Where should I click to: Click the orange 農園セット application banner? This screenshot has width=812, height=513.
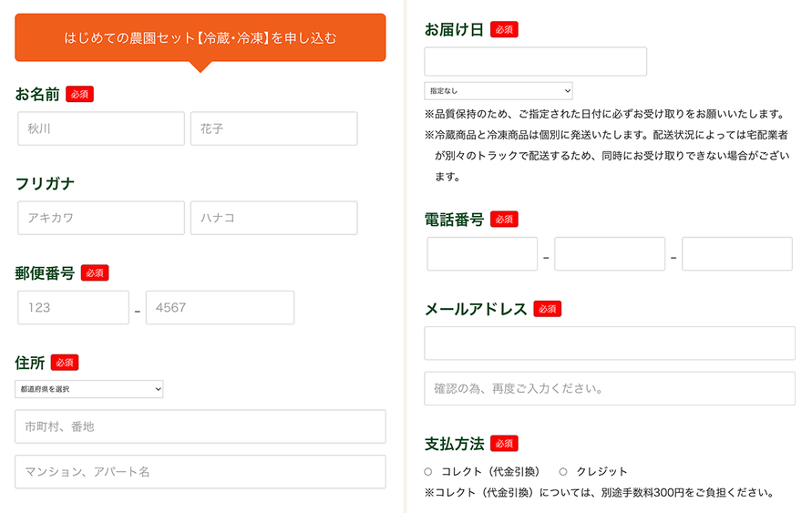(200, 37)
